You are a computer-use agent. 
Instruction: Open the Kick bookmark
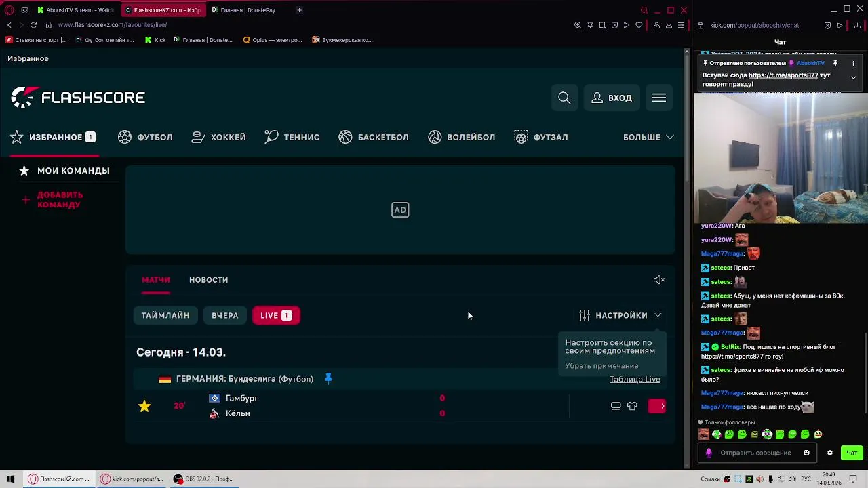[x=155, y=40]
